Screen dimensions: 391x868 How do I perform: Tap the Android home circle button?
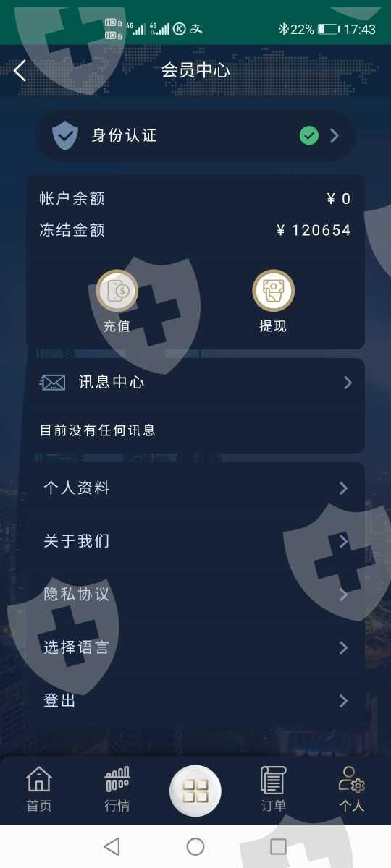click(195, 846)
